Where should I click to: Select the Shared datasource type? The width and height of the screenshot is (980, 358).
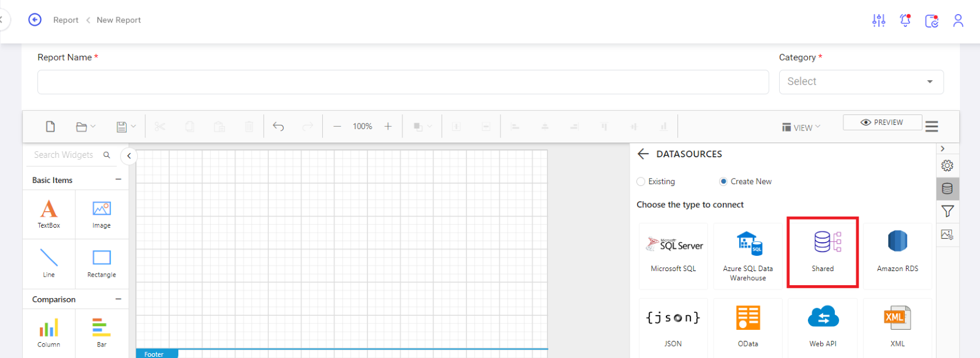pos(823,252)
